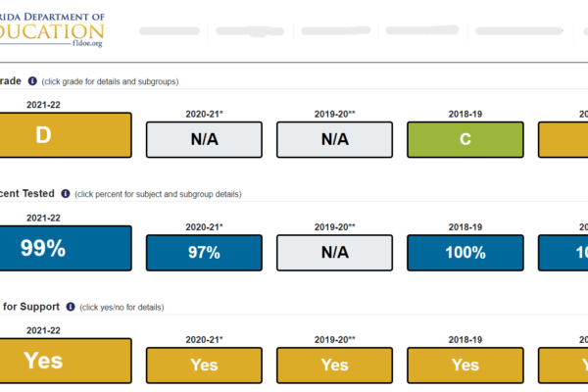This screenshot has height=392, width=588.
Task: Click the first blurred navigation menu item
Action: pos(170,30)
